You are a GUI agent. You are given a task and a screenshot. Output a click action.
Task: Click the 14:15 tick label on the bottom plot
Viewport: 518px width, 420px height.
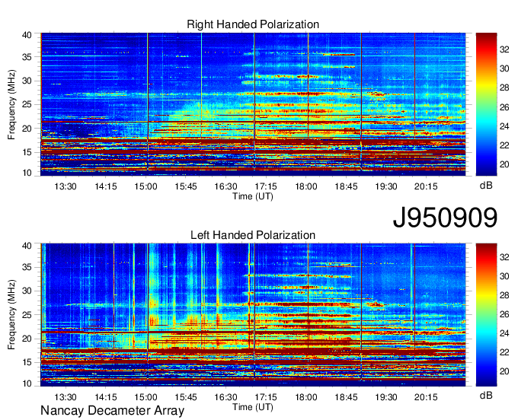(106, 397)
